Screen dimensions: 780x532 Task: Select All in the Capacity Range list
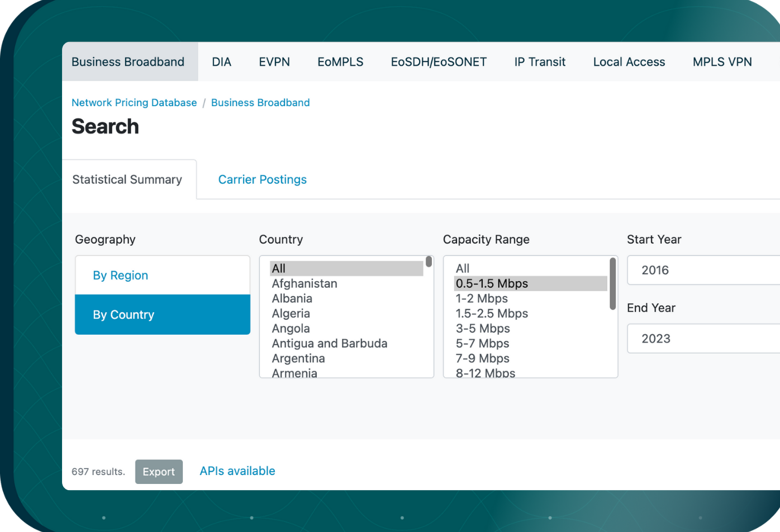pyautogui.click(x=463, y=268)
